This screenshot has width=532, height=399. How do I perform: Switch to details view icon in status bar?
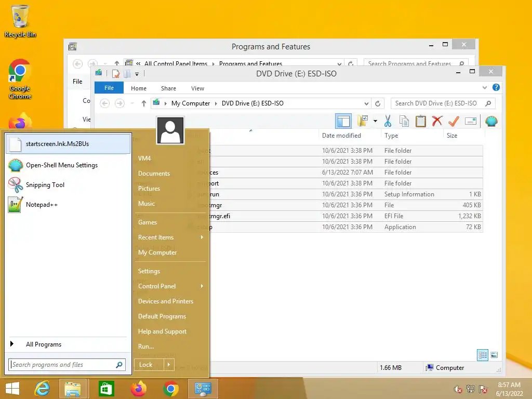click(483, 355)
